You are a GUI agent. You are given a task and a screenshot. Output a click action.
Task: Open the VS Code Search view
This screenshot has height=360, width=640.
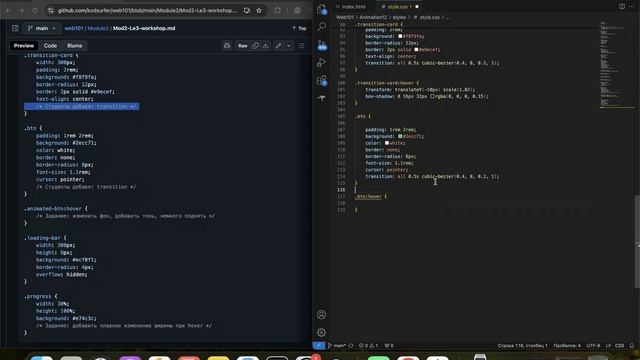click(322, 27)
